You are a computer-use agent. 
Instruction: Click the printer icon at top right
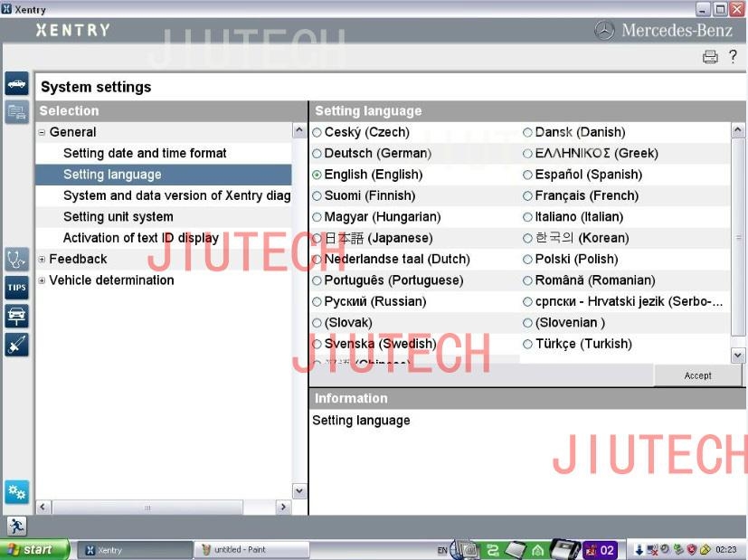pyautogui.click(x=710, y=57)
